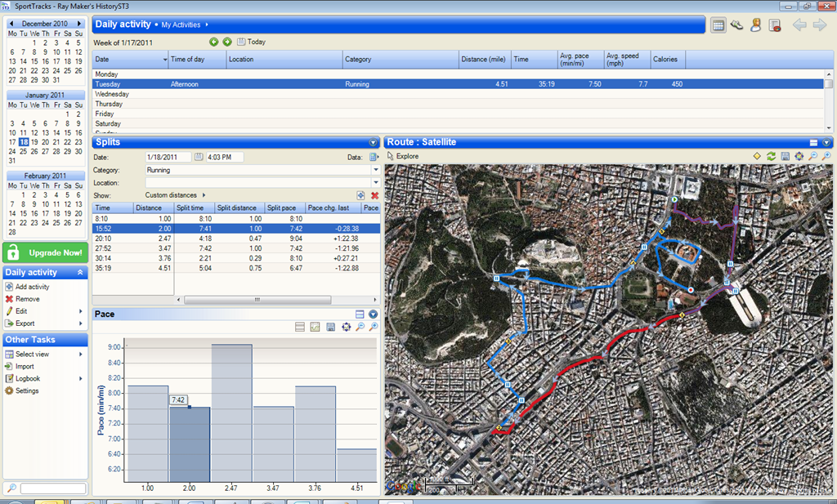The image size is (837, 504).
Task: Open the Equipment view shoe icon
Action: coord(737,25)
